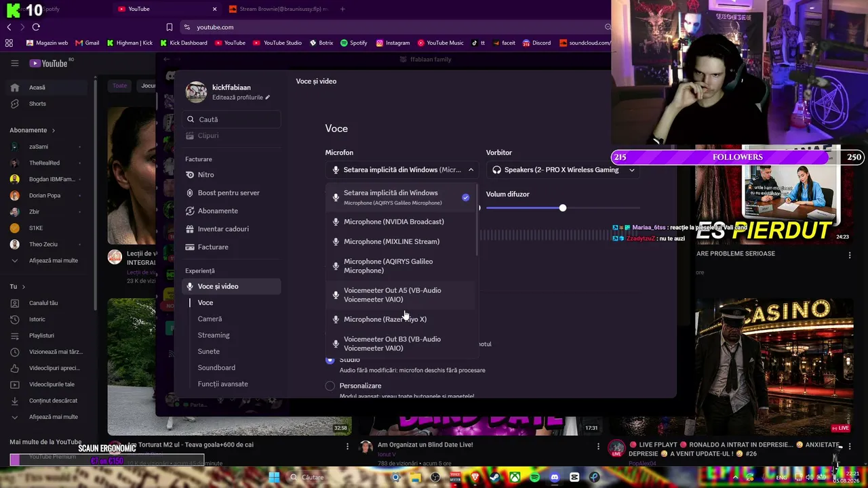
Task: Click the pencil icon beside Editează profilurile
Action: pos(268,98)
